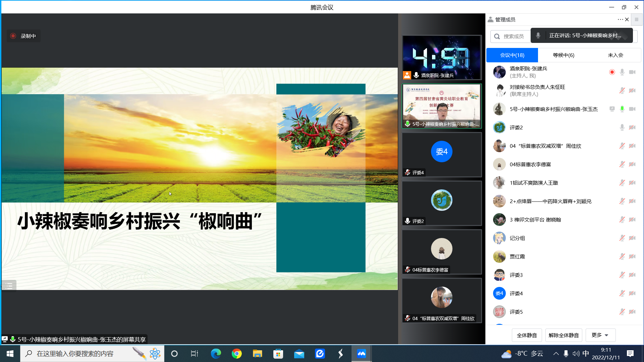Expand the 更多 dropdown button
Image resolution: width=644 pixels, height=362 pixels.
pos(600,335)
